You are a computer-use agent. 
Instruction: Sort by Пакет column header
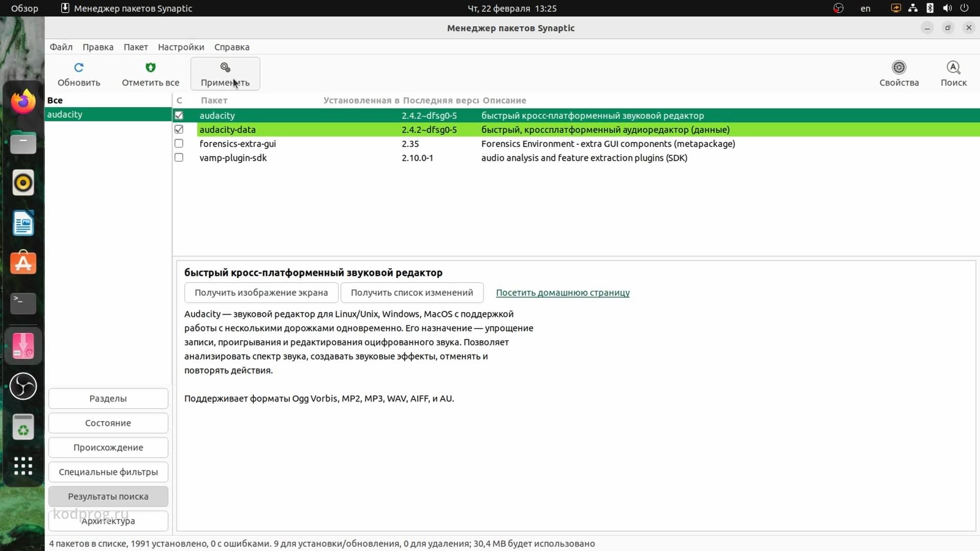(x=214, y=101)
